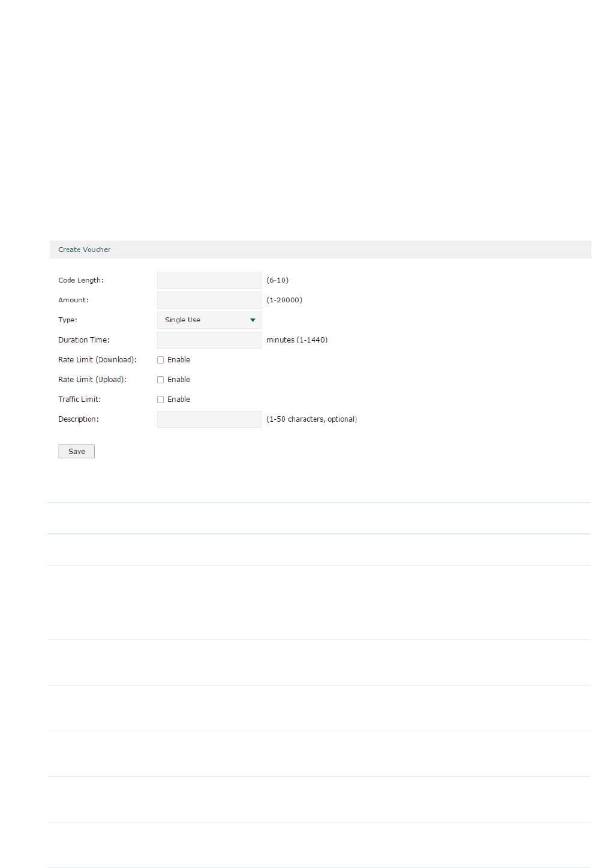Click the Description label
This screenshot has width=592, height=868.
coord(79,419)
